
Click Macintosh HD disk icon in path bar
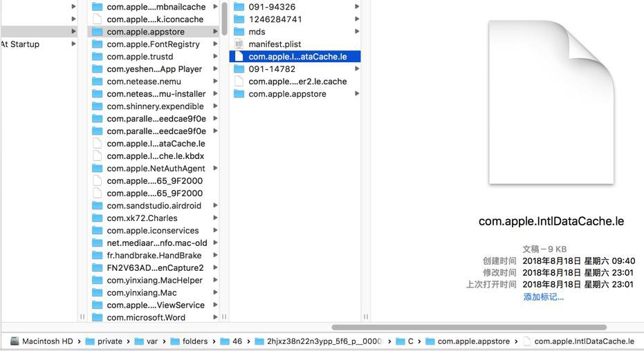click(15, 341)
